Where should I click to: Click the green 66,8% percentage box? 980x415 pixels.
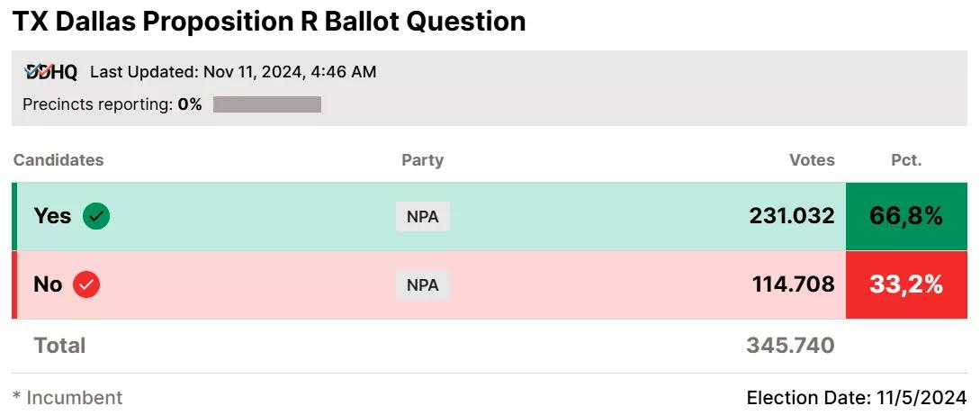tap(905, 216)
